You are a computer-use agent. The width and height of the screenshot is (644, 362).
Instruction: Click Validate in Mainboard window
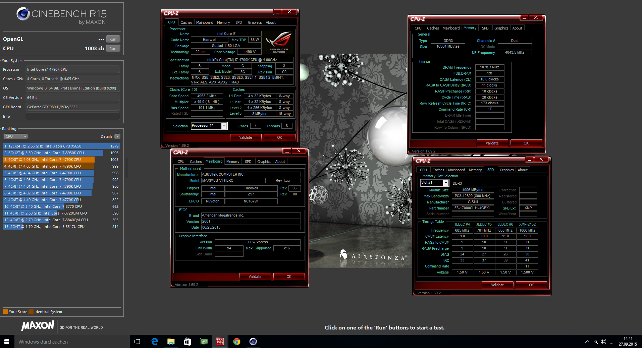tap(255, 277)
